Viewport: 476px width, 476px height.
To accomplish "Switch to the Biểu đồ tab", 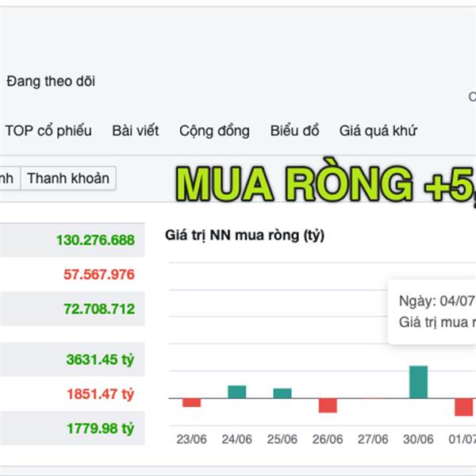I will tap(294, 131).
